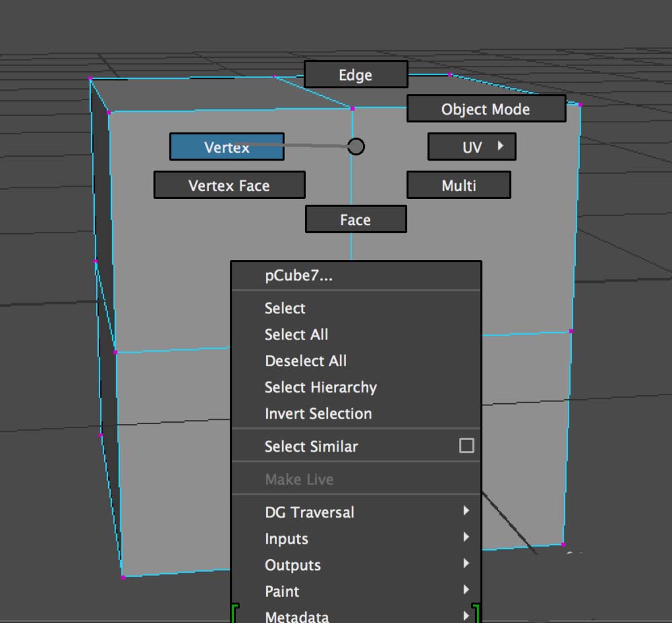Pick the Multi component mode
This screenshot has width=672, height=623.
458,185
